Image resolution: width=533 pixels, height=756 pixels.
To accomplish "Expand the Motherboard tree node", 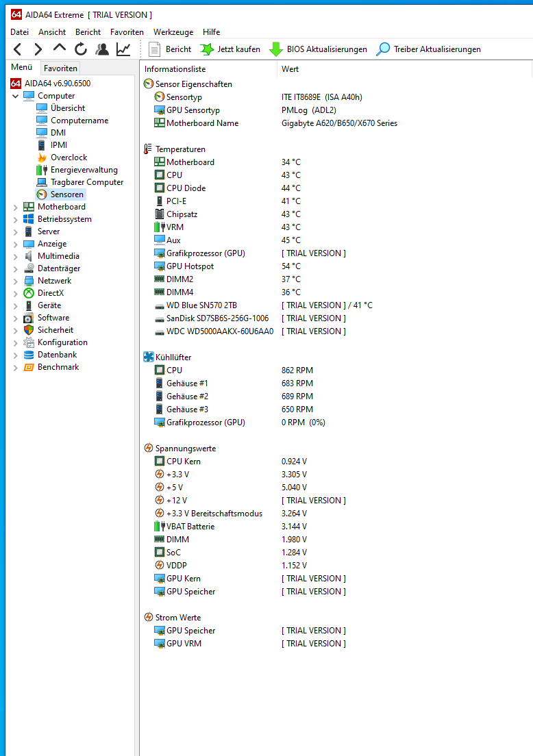I will pyautogui.click(x=16, y=207).
